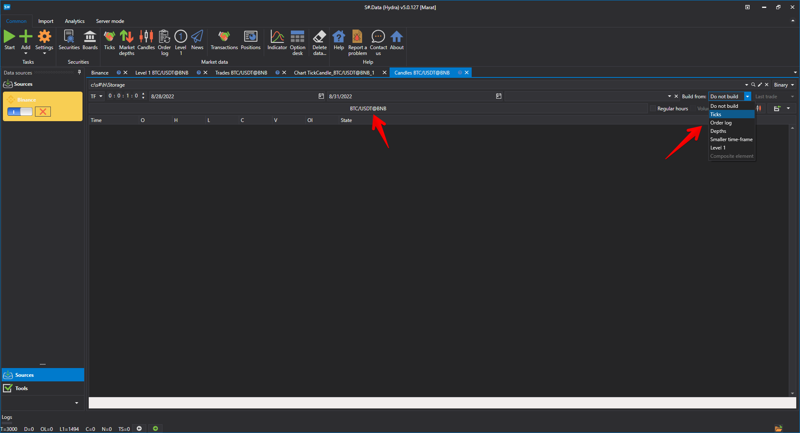Enable the Regular hours checkbox
The height and width of the screenshot is (433, 800).
coord(653,108)
